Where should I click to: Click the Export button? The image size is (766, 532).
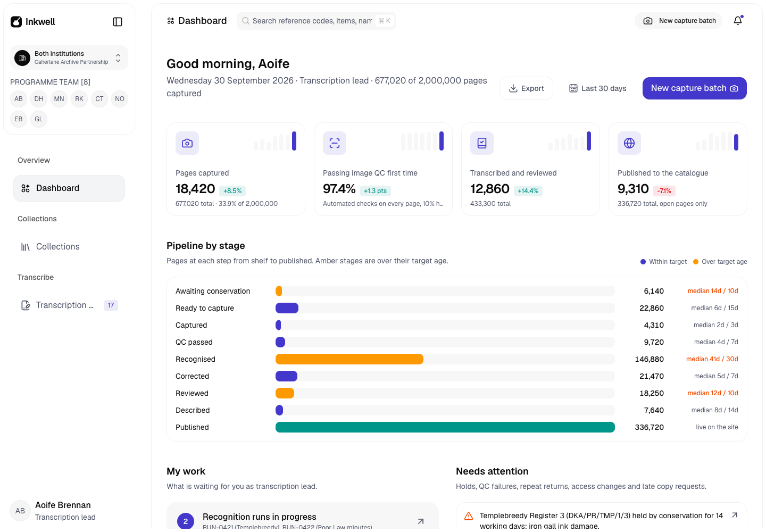pos(526,88)
